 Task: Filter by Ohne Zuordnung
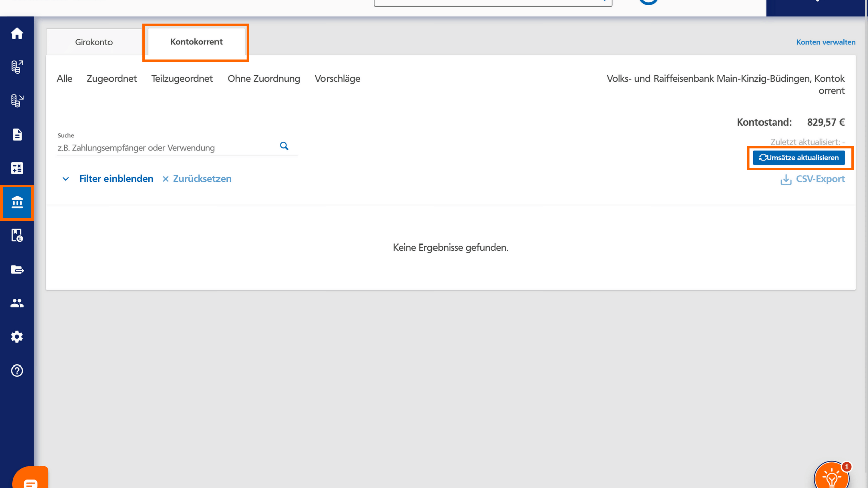tap(264, 79)
